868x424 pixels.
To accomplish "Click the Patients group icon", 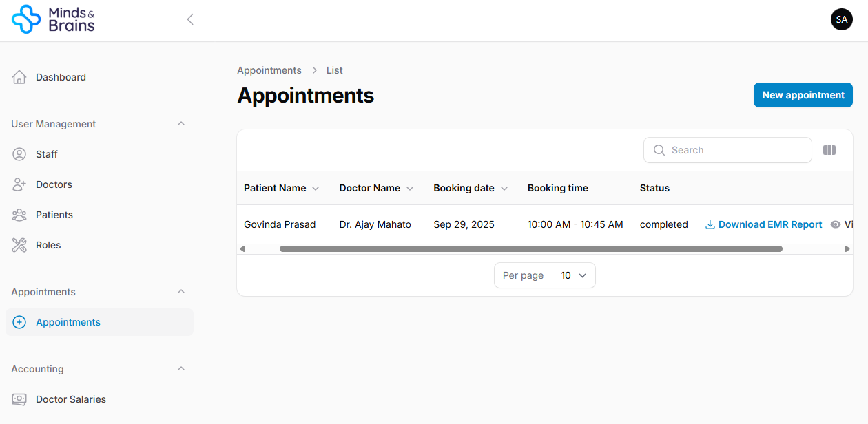I will (x=19, y=215).
